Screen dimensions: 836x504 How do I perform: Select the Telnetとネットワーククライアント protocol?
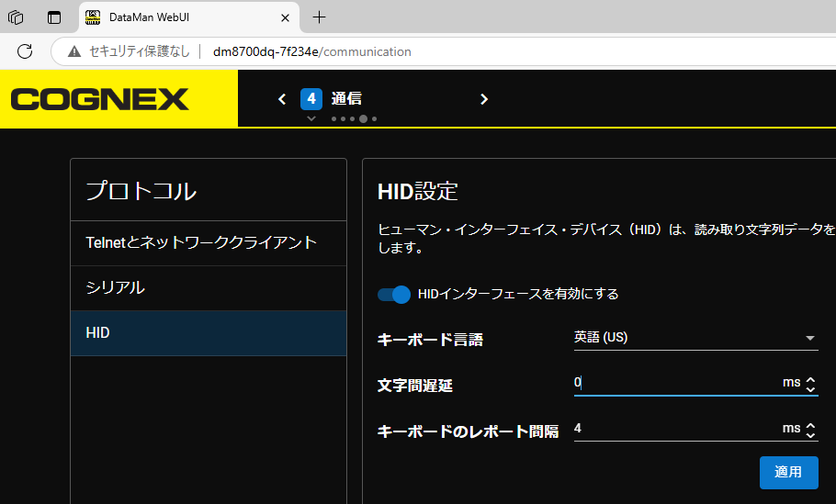pyautogui.click(x=209, y=243)
